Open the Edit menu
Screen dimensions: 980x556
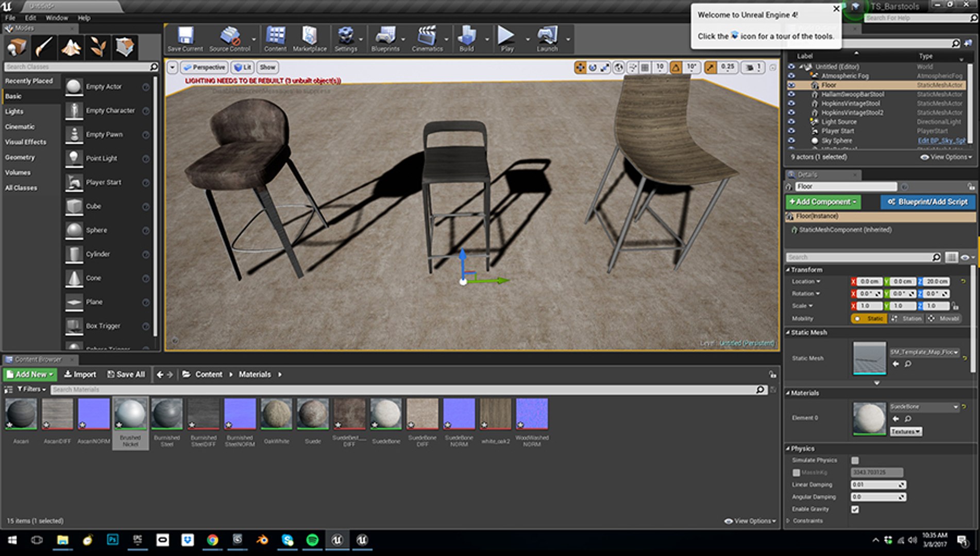tap(31, 18)
